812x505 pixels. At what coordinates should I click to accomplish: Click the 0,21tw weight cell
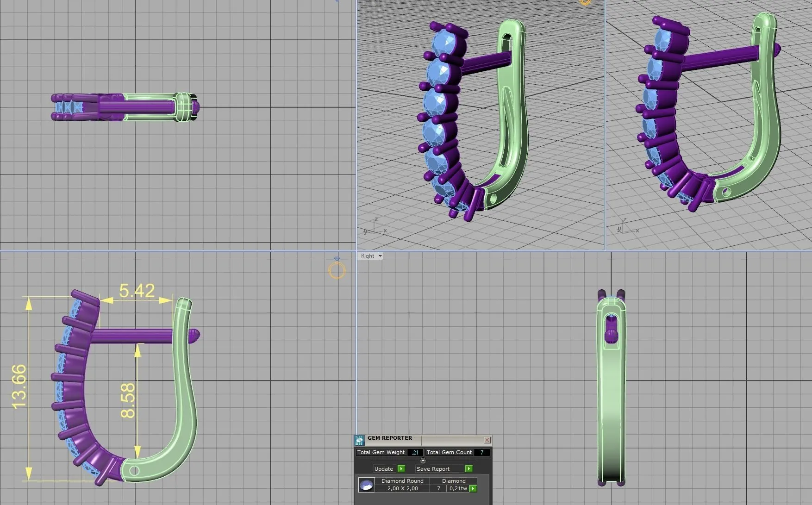click(x=458, y=488)
